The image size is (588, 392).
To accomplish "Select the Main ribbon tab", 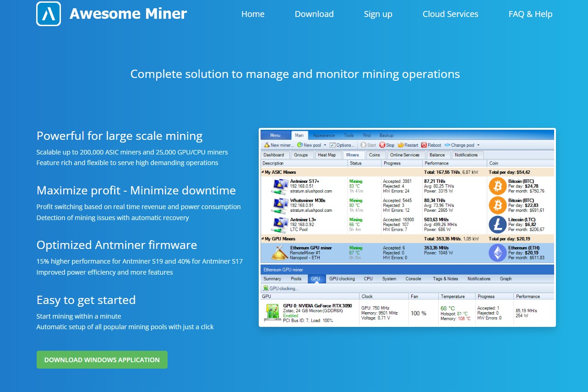I will click(299, 135).
